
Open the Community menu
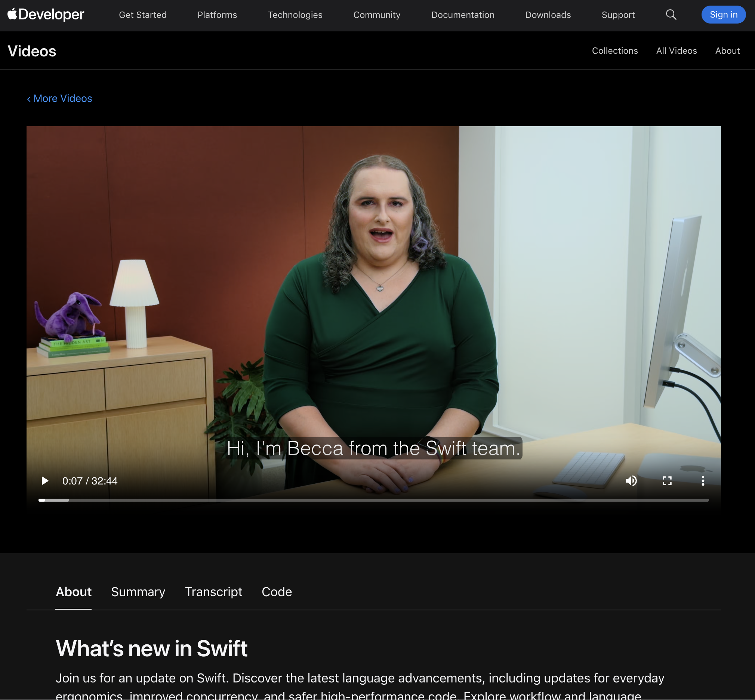377,15
